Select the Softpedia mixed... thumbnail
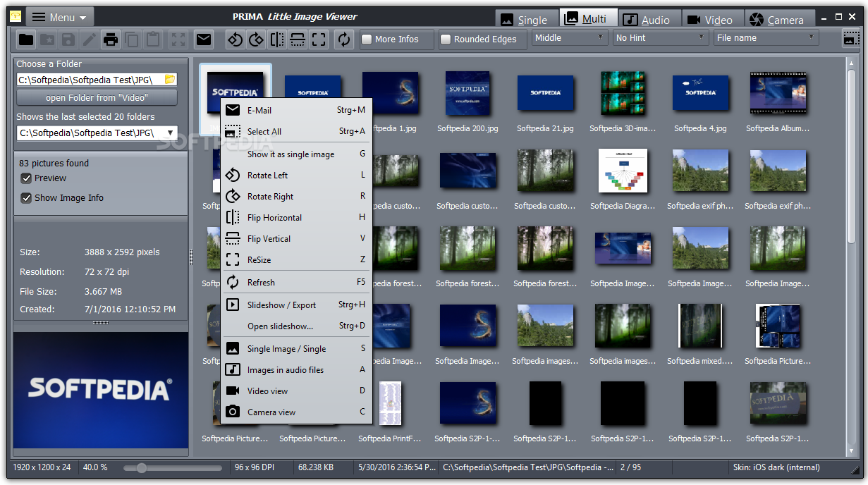 (700, 326)
